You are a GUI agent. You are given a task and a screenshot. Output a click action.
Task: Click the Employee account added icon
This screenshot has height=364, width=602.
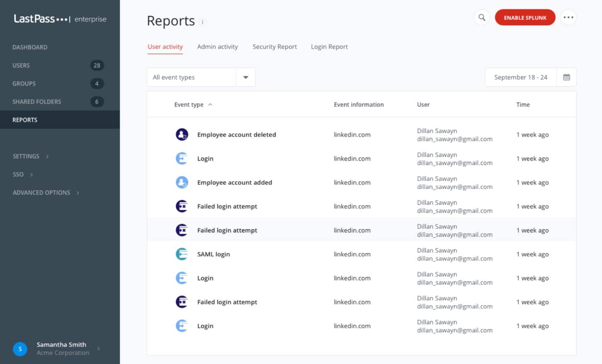182,182
